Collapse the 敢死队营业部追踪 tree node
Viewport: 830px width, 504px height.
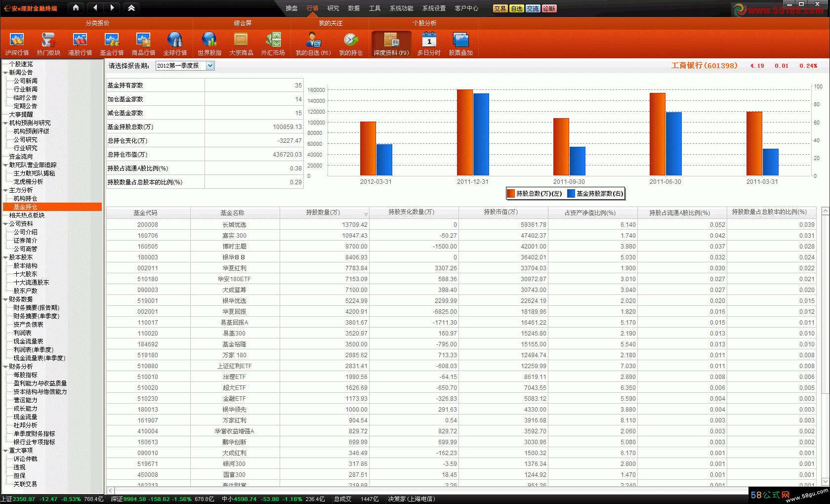[5, 165]
